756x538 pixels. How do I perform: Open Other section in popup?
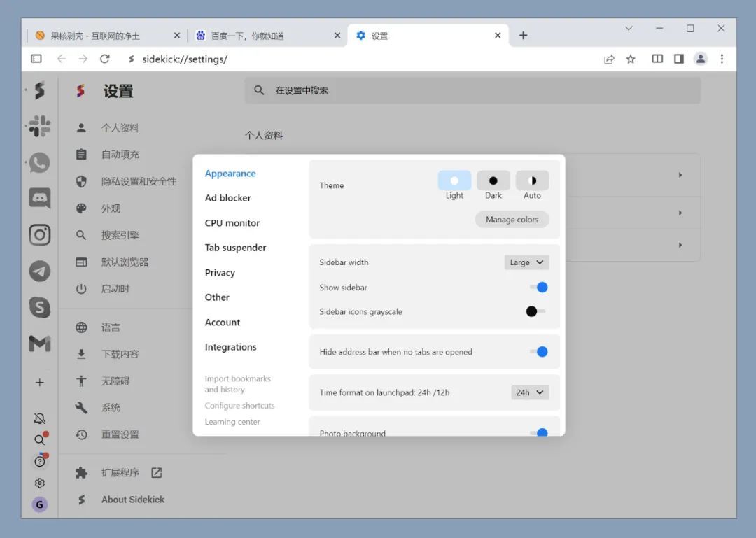[217, 297]
